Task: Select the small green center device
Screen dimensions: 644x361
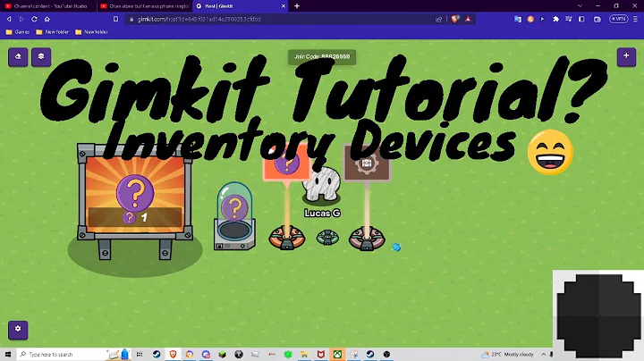Action: [327, 238]
